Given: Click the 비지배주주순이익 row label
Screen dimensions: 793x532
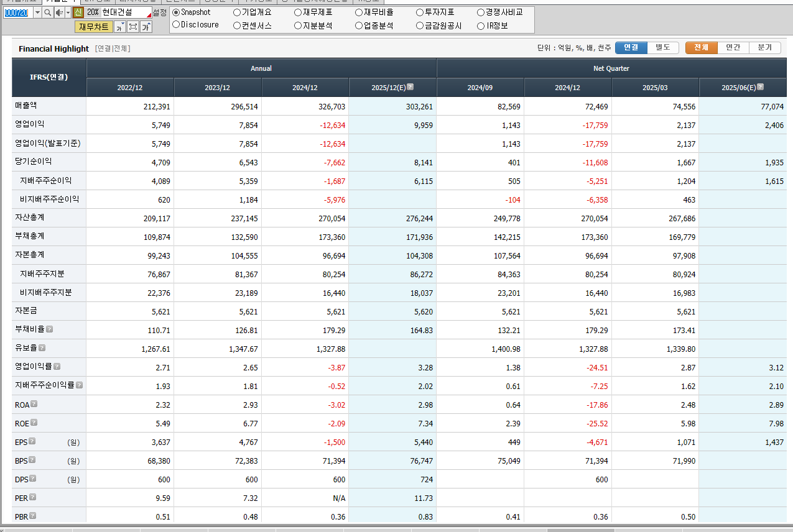Looking at the screenshot, I should tap(49, 199).
